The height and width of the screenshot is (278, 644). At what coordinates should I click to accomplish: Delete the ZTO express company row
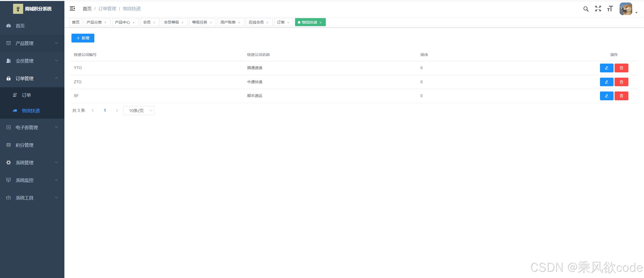[x=621, y=82]
